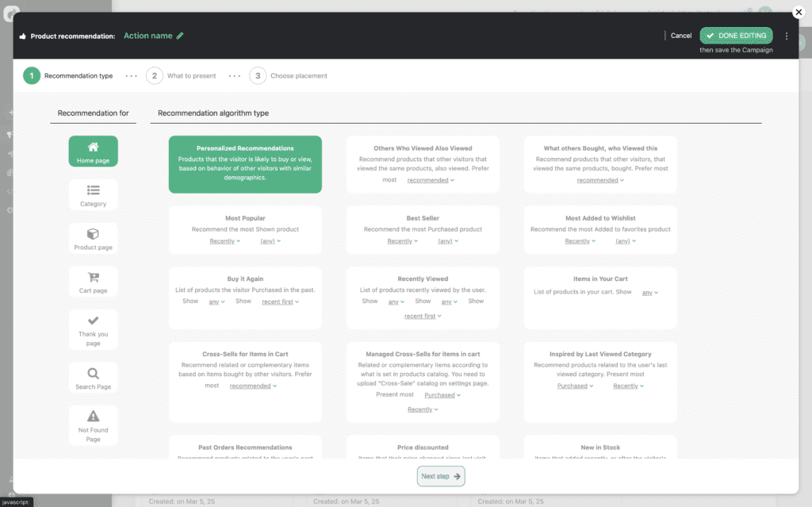This screenshot has height=507, width=812.
Task: Jump to step 3 Choose placement
Action: click(x=258, y=76)
